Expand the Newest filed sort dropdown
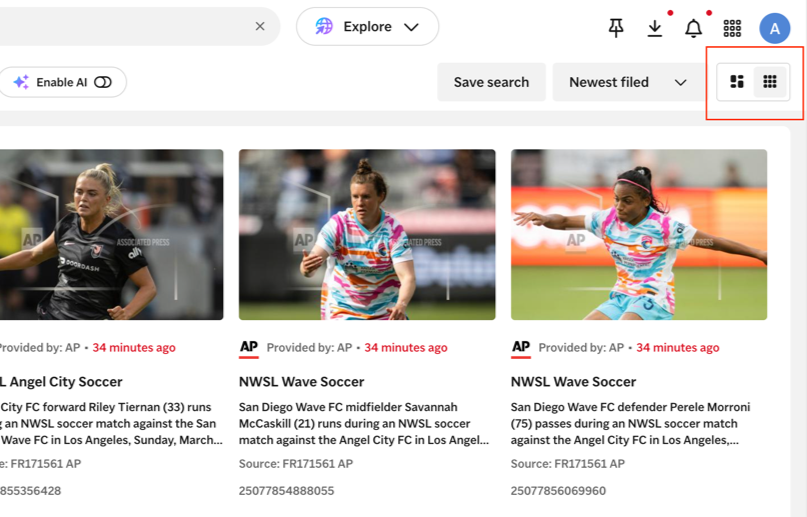807x517 pixels. pyautogui.click(x=628, y=82)
